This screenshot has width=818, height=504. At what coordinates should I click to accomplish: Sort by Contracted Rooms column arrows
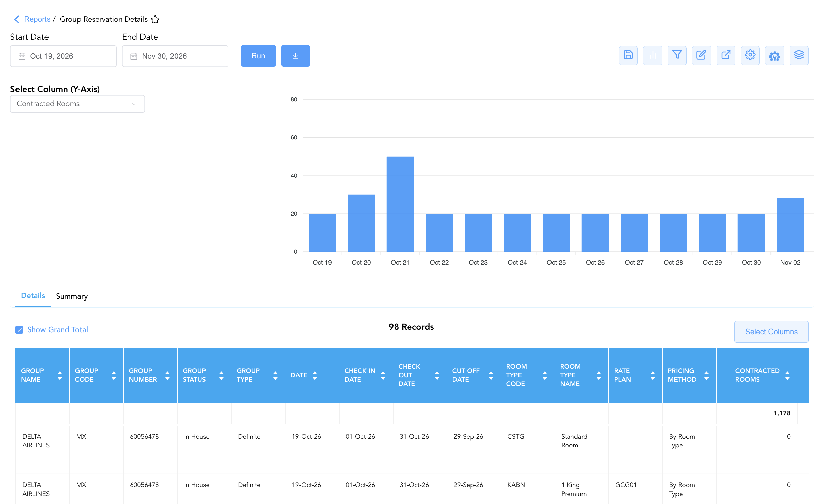[x=787, y=375]
